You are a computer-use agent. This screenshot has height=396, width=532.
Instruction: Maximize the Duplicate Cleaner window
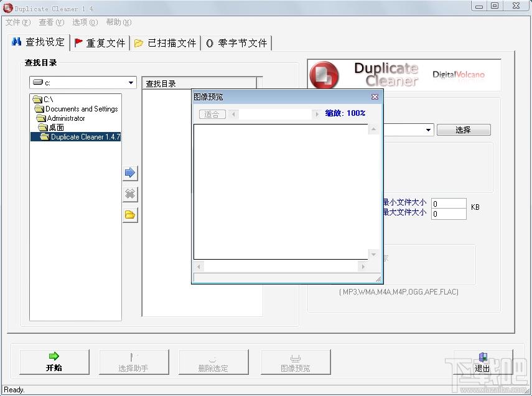(x=495, y=6)
